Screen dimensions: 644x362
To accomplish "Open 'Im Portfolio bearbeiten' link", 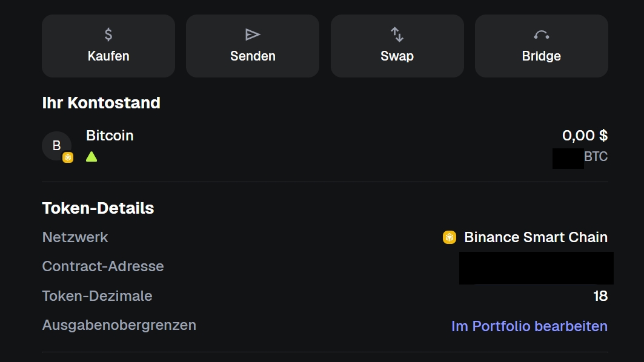I will (x=529, y=326).
